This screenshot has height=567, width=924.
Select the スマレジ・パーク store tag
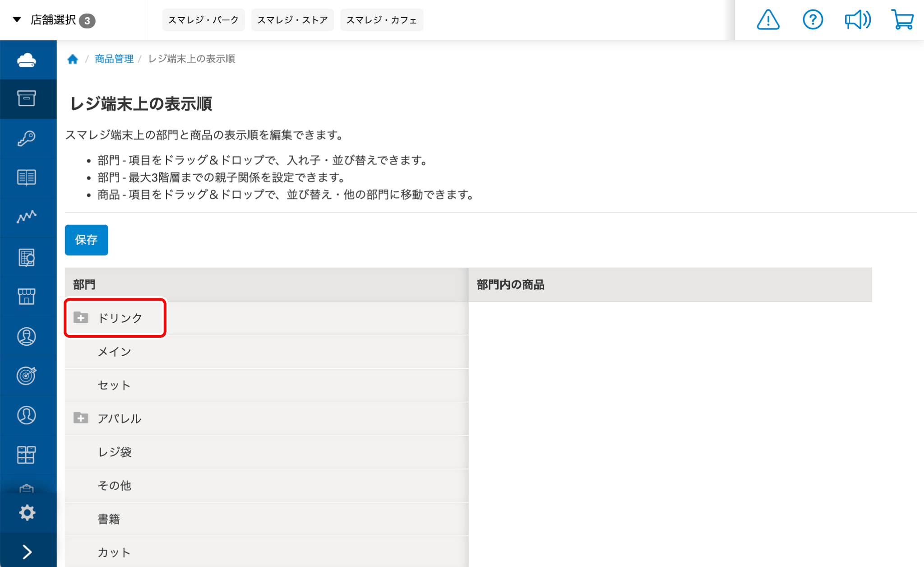tap(203, 20)
